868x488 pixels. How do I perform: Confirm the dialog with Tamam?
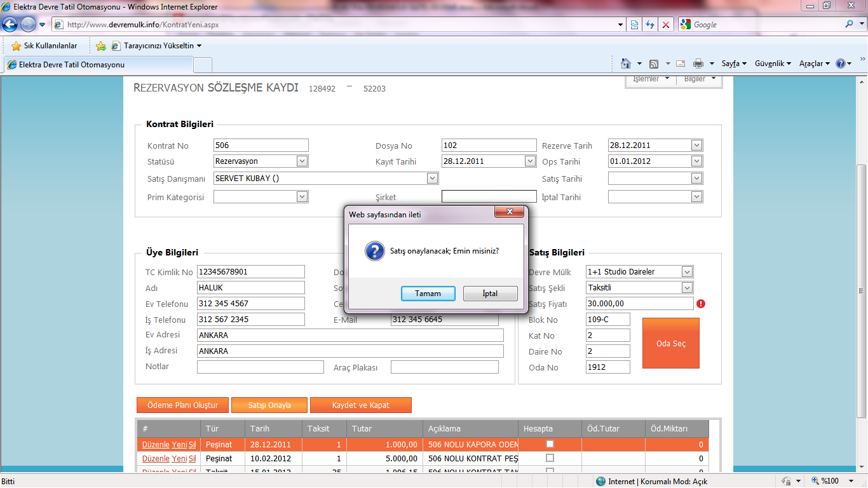coord(428,294)
